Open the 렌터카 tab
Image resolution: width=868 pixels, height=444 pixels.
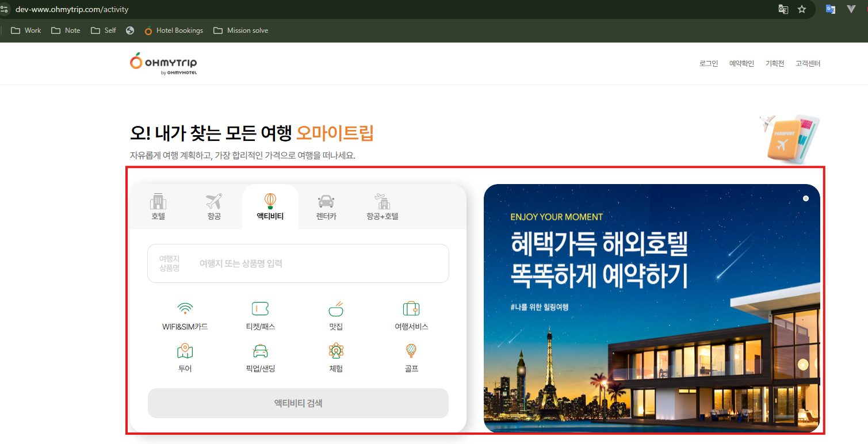coord(326,207)
